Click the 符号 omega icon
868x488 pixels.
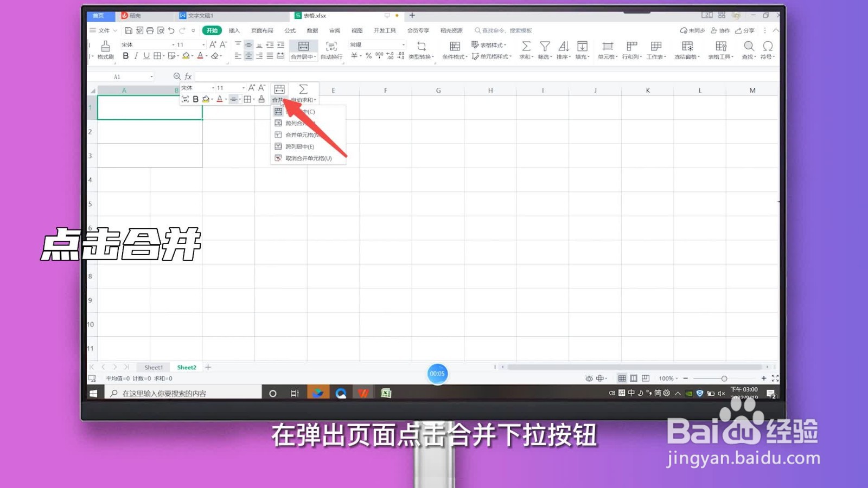(768, 46)
